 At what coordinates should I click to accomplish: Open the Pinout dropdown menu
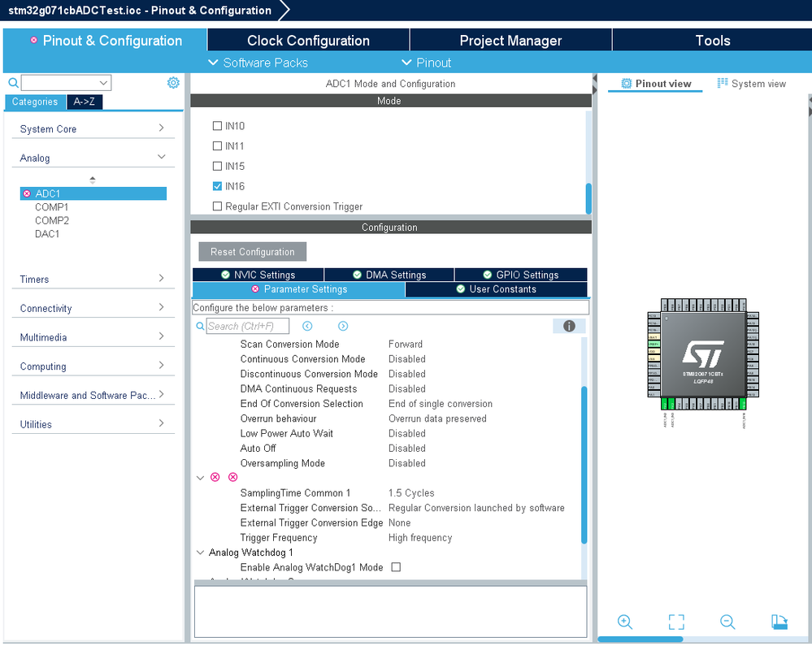pyautogui.click(x=427, y=63)
